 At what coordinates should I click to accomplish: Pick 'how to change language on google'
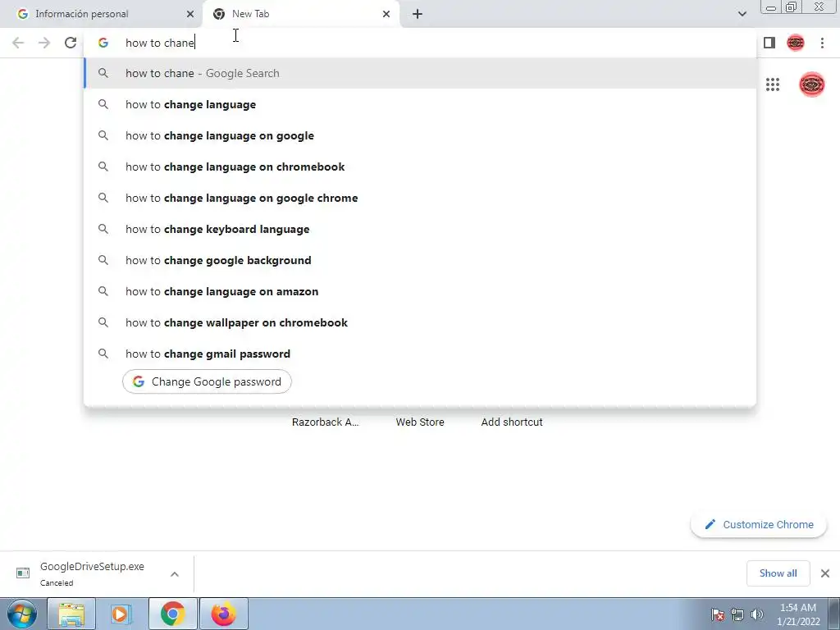click(420, 135)
